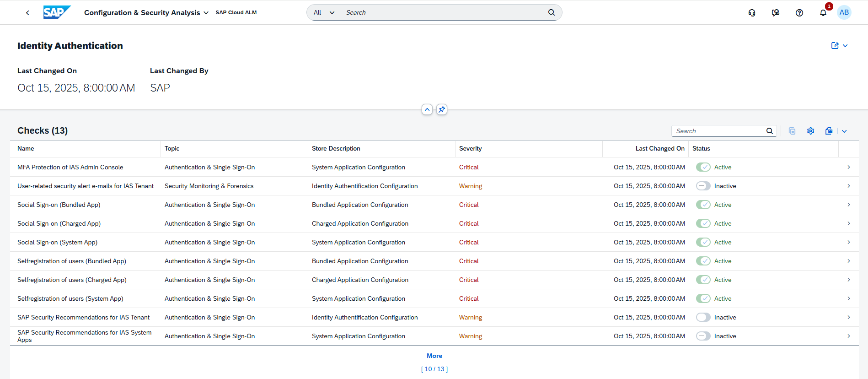This screenshot has height=379, width=868.
Task: Click the Topic column header
Action: pyautogui.click(x=172, y=149)
